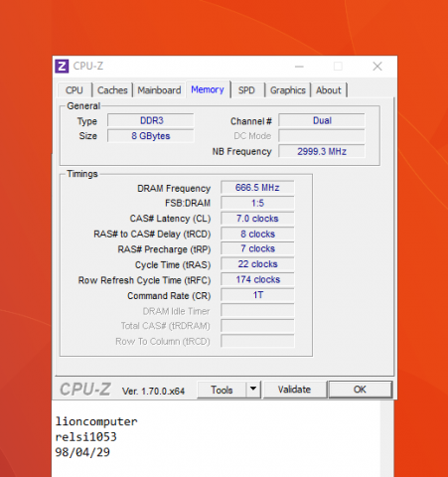
Task: Click the CPU-Z purple Z logo icon
Action: click(x=62, y=67)
